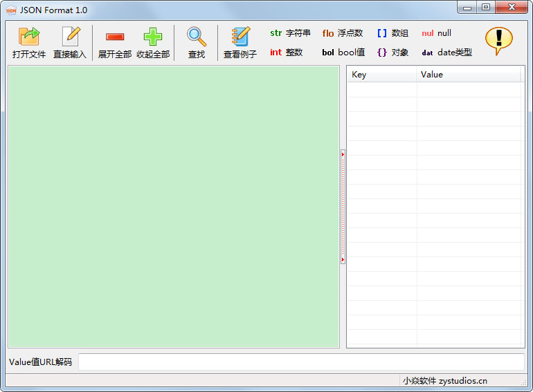Click the 直接输入 pencil icon
This screenshot has height=392, width=533.
pos(71,37)
